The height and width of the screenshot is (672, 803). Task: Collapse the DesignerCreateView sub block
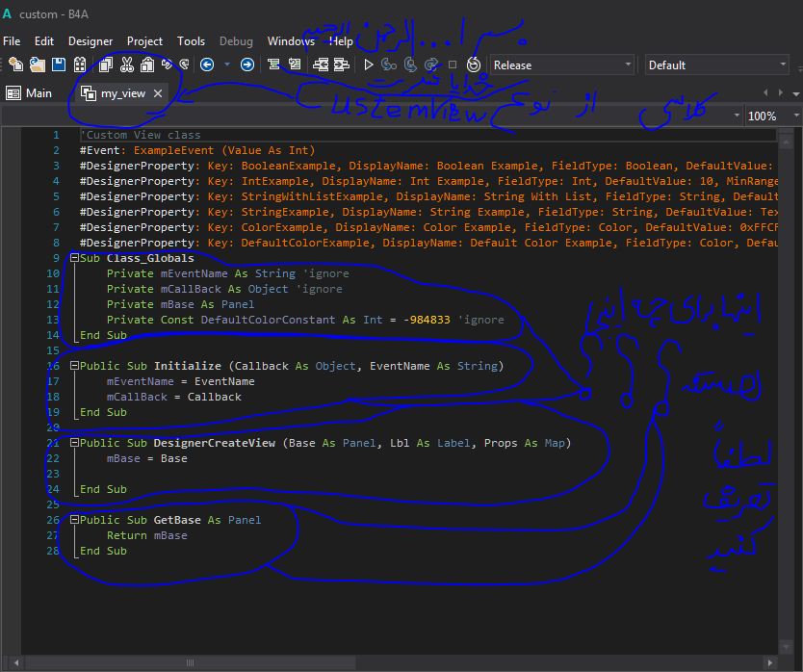pyautogui.click(x=74, y=443)
